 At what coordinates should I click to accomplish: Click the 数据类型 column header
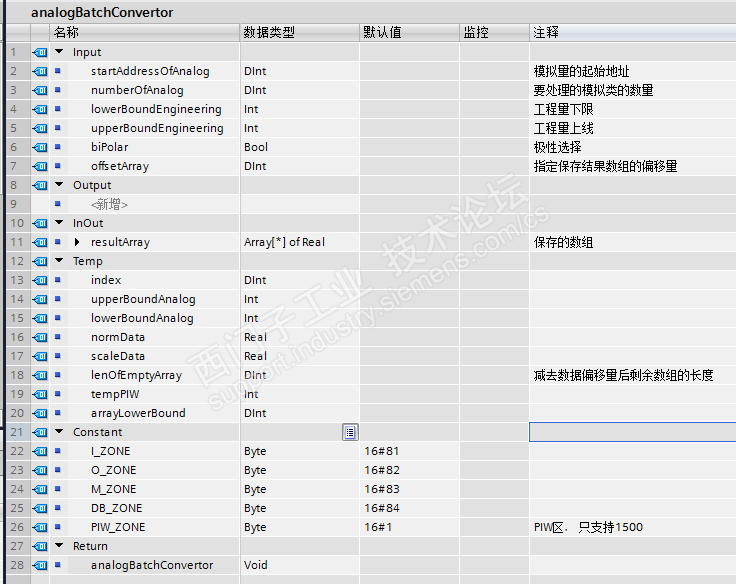pyautogui.click(x=299, y=32)
